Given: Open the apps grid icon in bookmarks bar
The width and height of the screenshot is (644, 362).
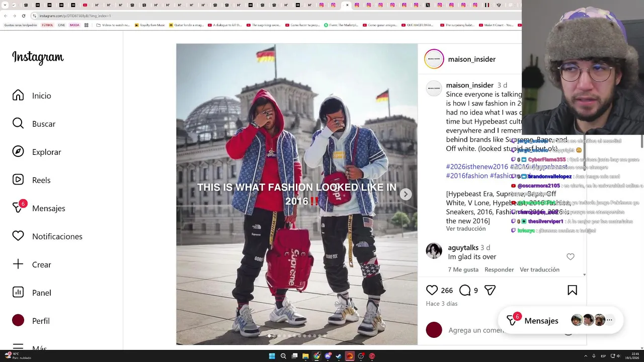Looking at the screenshot, I should (x=87, y=25).
